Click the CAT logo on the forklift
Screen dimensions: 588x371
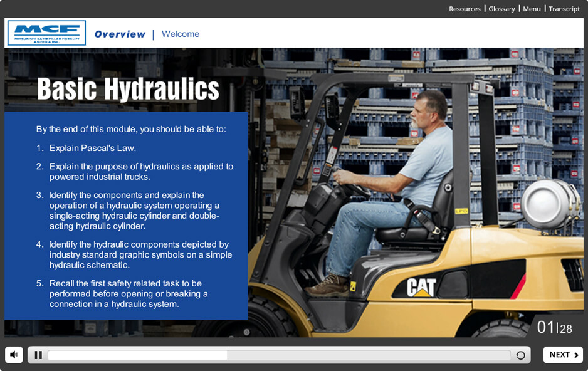tap(421, 287)
